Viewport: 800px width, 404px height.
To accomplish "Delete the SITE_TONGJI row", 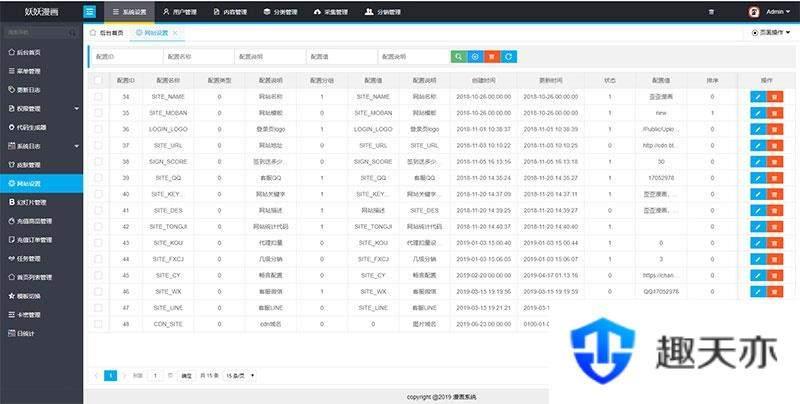I will (x=774, y=226).
